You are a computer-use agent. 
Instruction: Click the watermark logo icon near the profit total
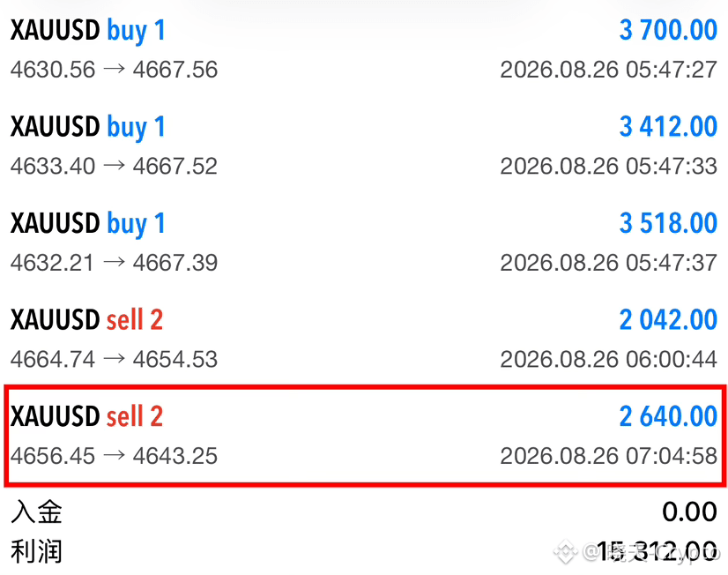click(565, 552)
